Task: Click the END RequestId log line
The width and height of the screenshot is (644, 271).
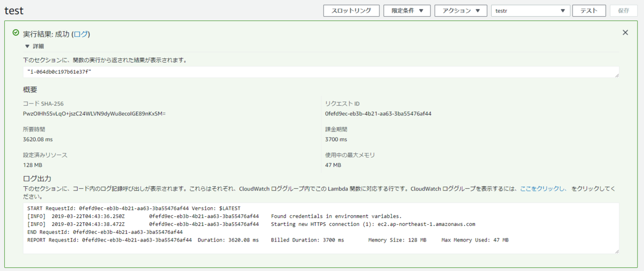Action: coord(105,232)
